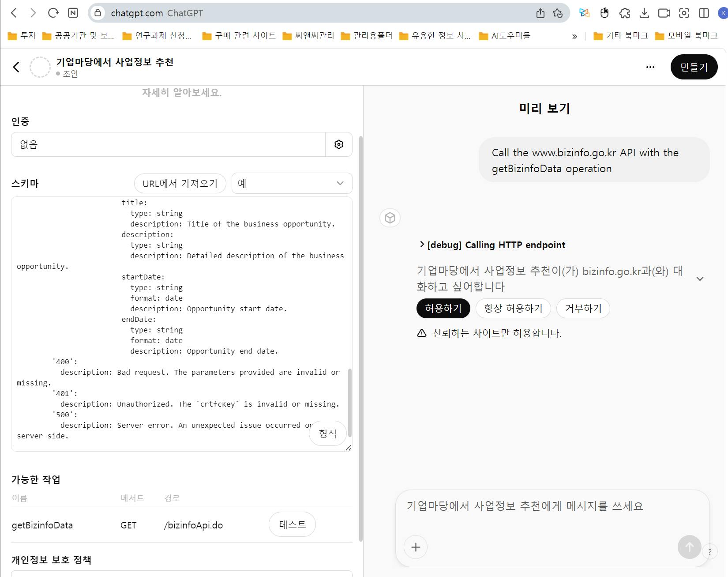Open the 연구과제 신청... bookmark folder
Screen dimensions: 728x577
point(157,36)
